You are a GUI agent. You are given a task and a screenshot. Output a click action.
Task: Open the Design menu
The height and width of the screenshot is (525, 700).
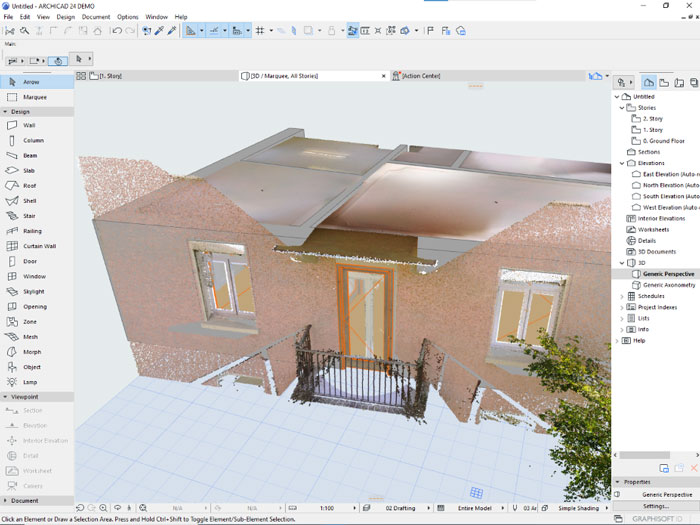tap(66, 17)
